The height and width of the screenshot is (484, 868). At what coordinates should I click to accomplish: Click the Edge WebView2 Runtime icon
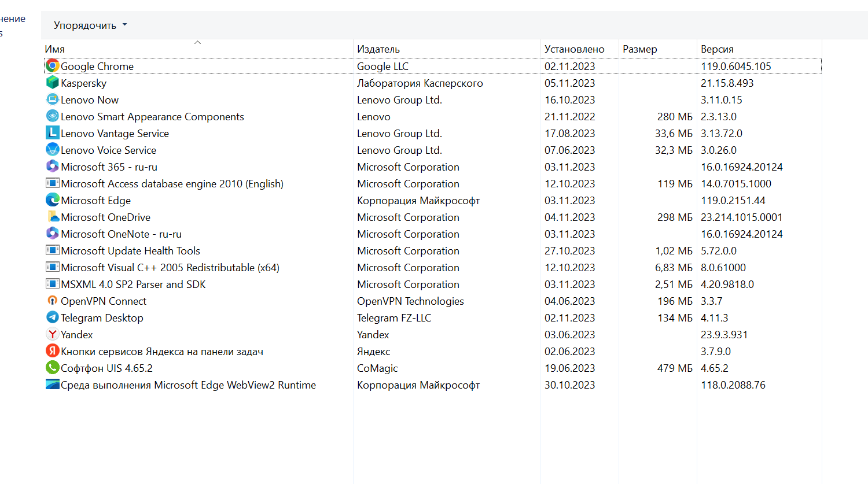click(53, 385)
